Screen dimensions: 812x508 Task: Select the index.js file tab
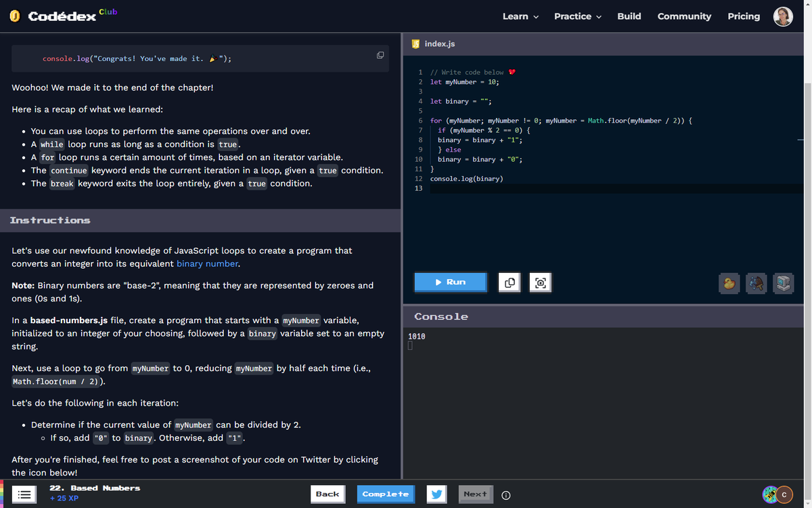[434, 43]
